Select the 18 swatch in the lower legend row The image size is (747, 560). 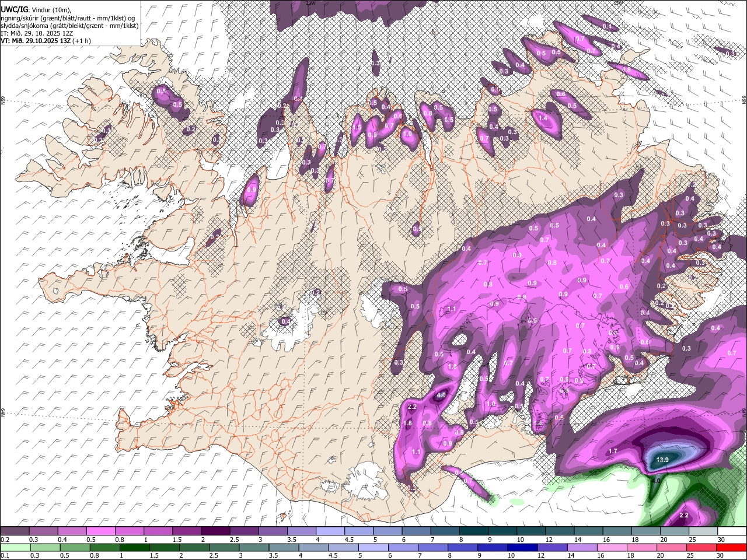642,548
